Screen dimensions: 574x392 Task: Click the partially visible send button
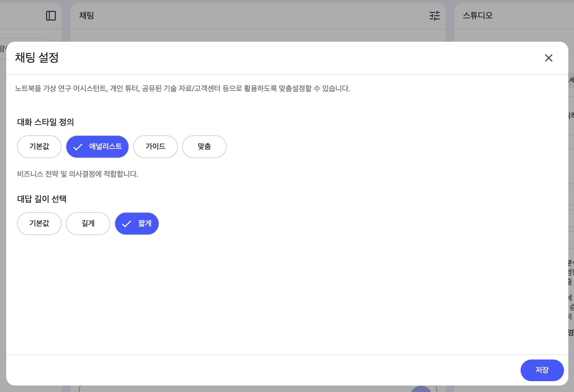pyautogui.click(x=421, y=389)
